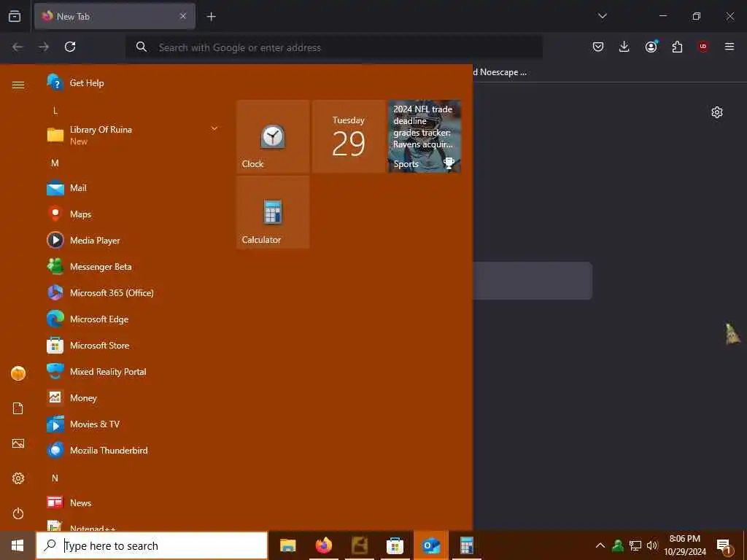Open File Explorer from taskbar
The image size is (747, 560).
287,545
